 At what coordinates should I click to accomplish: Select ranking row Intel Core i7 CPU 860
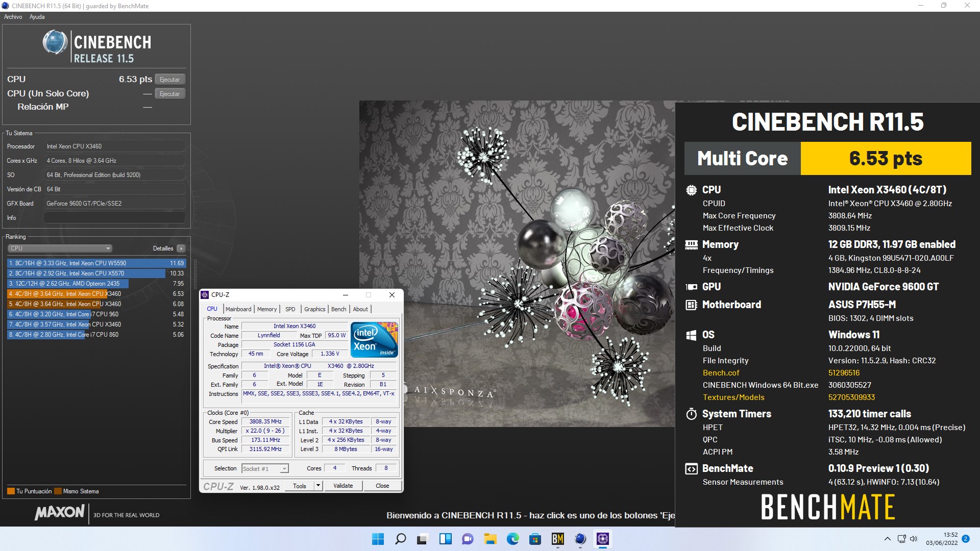pyautogui.click(x=96, y=335)
